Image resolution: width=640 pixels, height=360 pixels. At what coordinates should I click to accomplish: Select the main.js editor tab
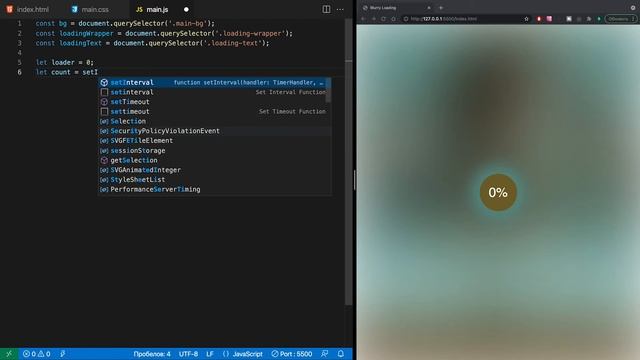click(x=157, y=9)
